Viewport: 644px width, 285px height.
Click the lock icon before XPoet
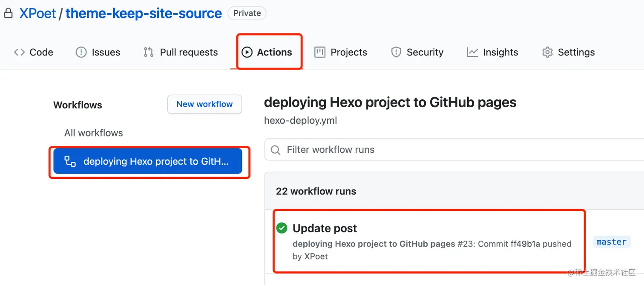8,13
